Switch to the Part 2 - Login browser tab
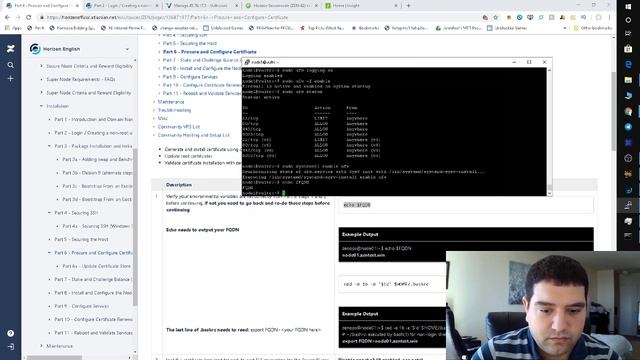Image resolution: width=640 pixels, height=360 pixels. (x=121, y=6)
